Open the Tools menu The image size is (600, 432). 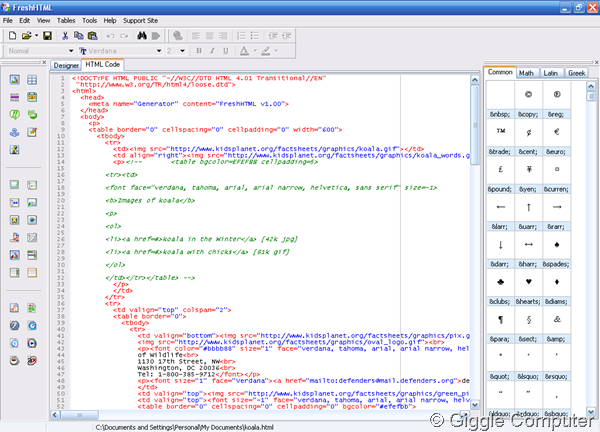(90, 21)
